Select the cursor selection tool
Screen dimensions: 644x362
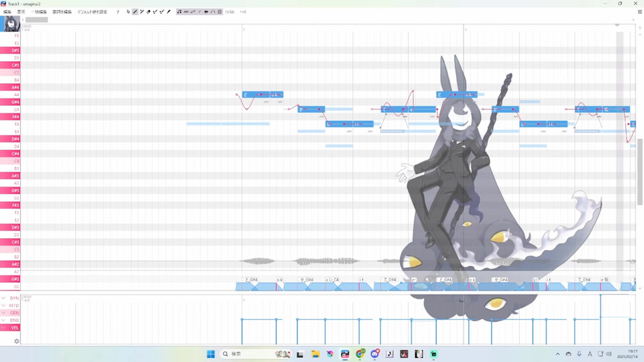click(x=128, y=12)
